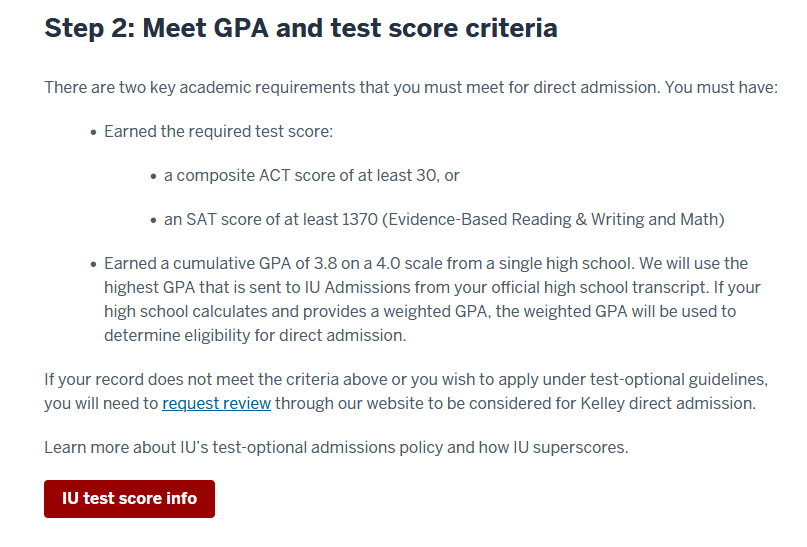Click the word 'Kelley' in the review sentence
Screen dimensions: 807x547
(x=602, y=403)
